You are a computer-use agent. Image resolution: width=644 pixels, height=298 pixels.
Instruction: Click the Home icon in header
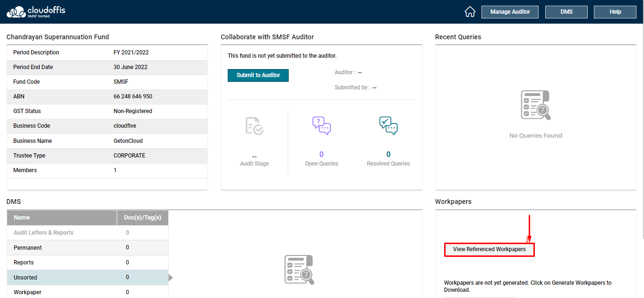click(x=470, y=12)
